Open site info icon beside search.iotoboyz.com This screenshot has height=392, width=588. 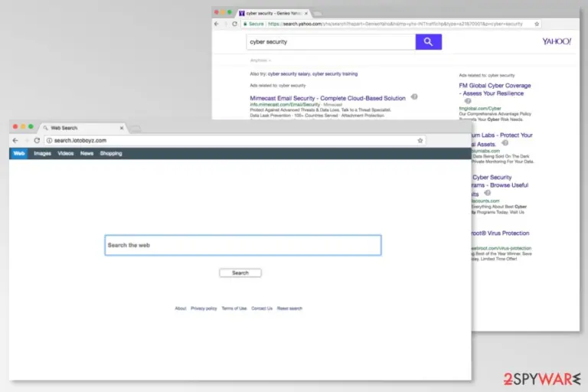tap(49, 140)
